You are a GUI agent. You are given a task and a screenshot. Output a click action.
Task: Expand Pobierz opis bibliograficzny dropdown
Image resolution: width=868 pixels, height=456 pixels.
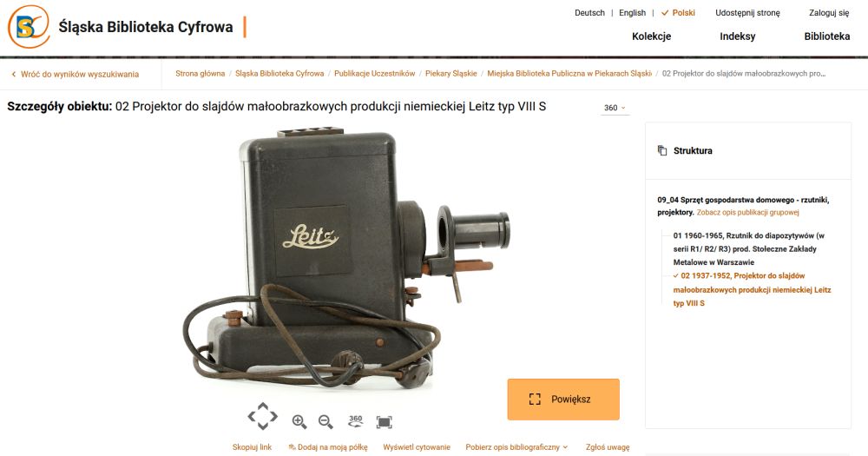tap(516, 447)
